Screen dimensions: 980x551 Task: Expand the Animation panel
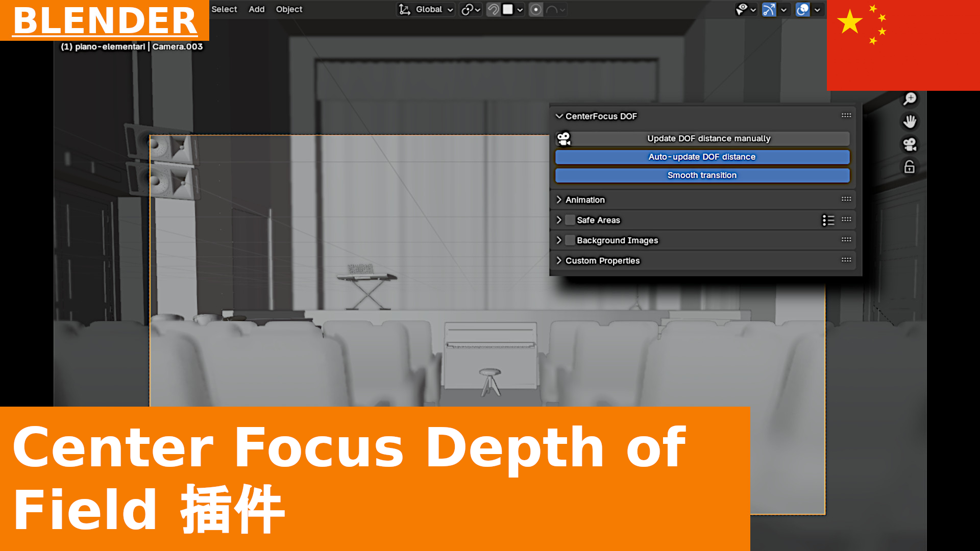(559, 199)
